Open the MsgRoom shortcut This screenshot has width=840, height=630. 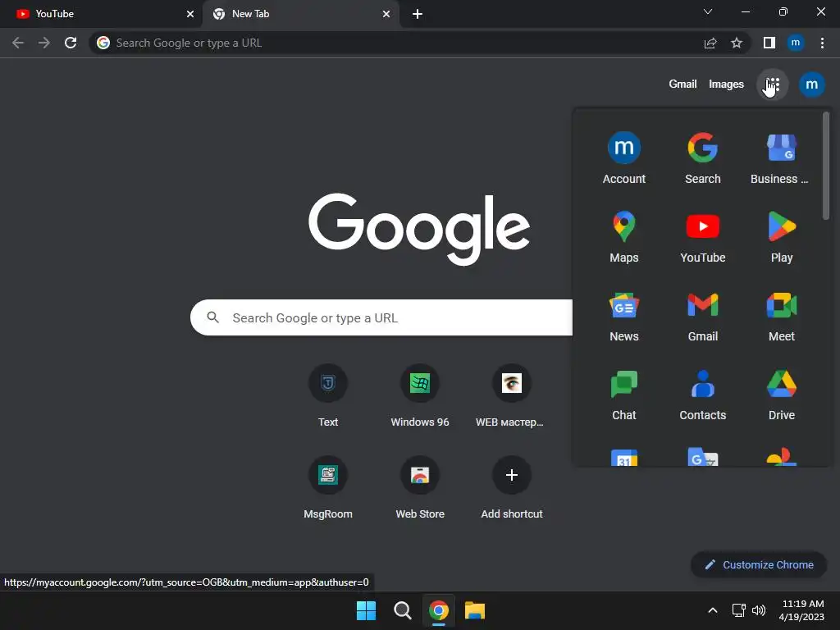click(328, 488)
